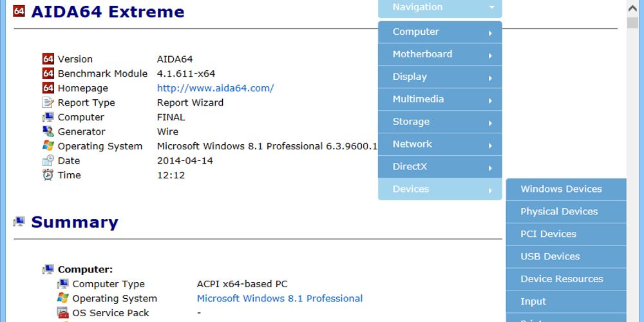The height and width of the screenshot is (322, 644).
Task: Expand the Devices submenu arrow
Action: point(490,191)
